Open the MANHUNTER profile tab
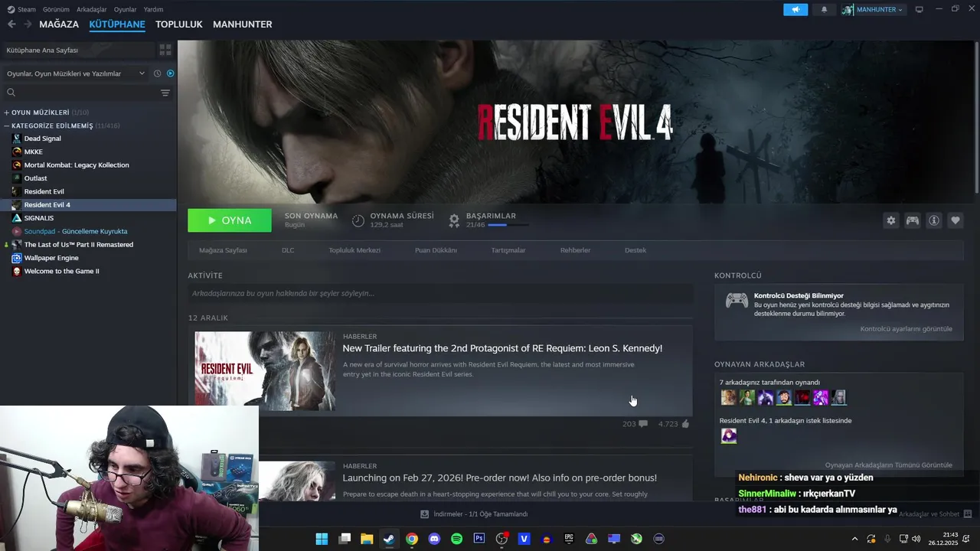The width and height of the screenshot is (980, 551). pyautogui.click(x=243, y=24)
